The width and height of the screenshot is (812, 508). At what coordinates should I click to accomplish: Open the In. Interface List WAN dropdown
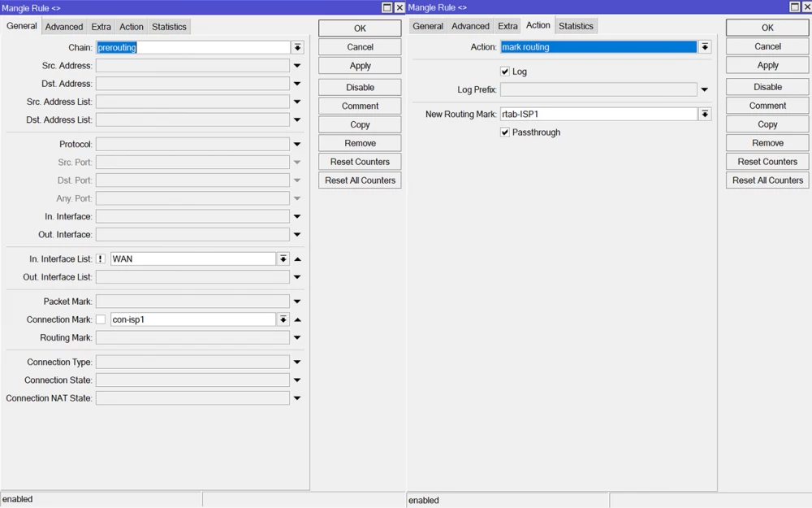point(283,259)
